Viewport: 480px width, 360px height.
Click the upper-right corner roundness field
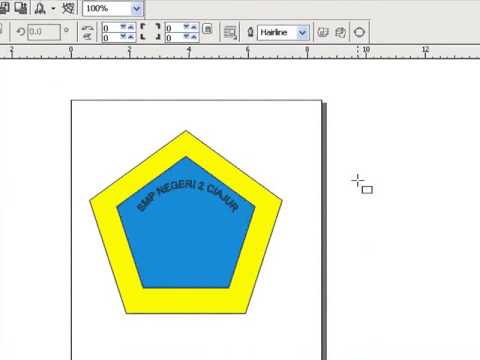pyautogui.click(x=174, y=28)
